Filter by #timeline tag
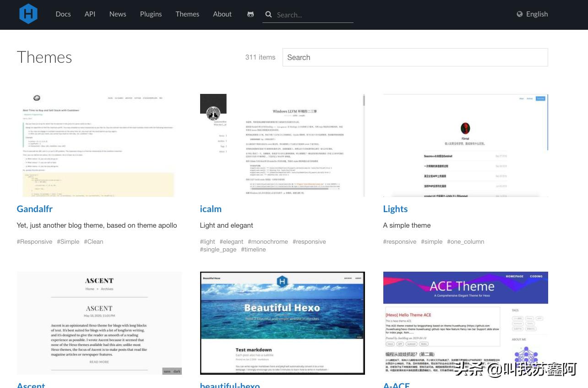 pyautogui.click(x=253, y=249)
